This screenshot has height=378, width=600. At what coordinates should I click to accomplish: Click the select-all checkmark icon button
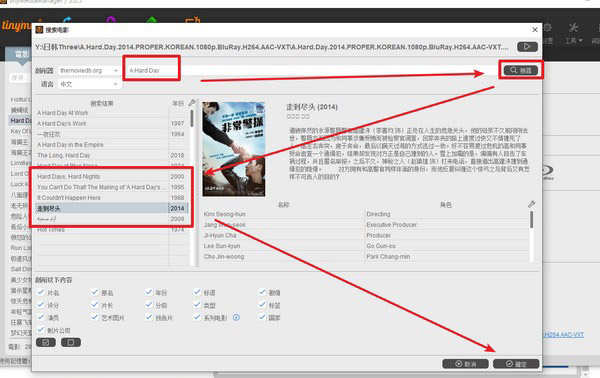coord(46,342)
